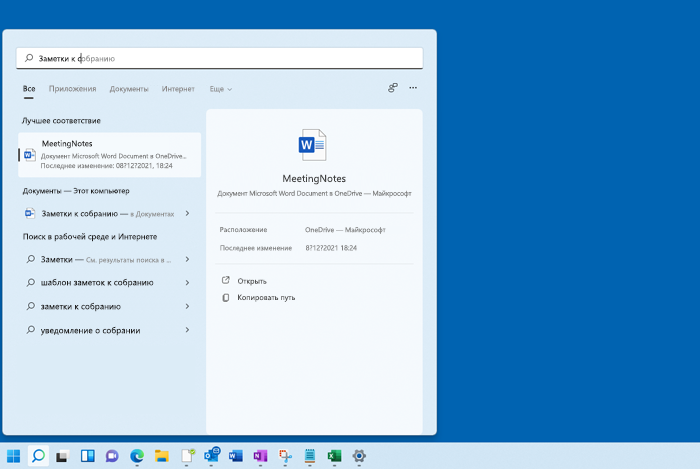Open Microsoft Edge from the taskbar
This screenshot has width=700, height=469.
point(137,456)
